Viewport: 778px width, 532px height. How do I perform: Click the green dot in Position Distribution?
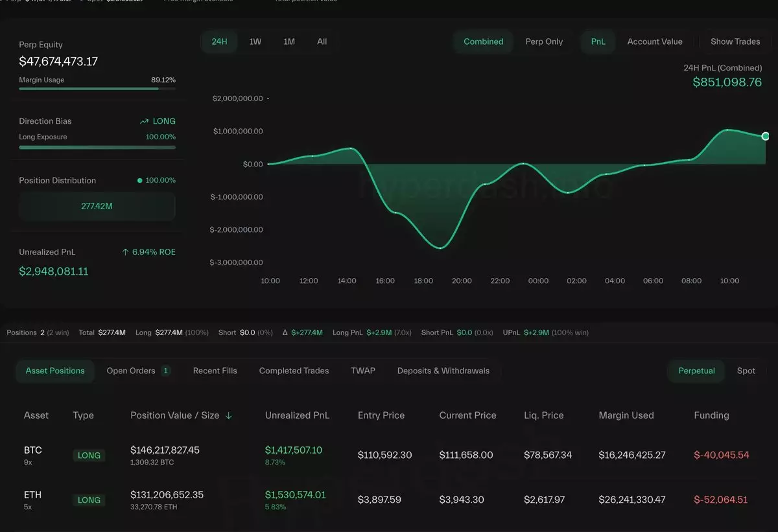click(x=139, y=181)
